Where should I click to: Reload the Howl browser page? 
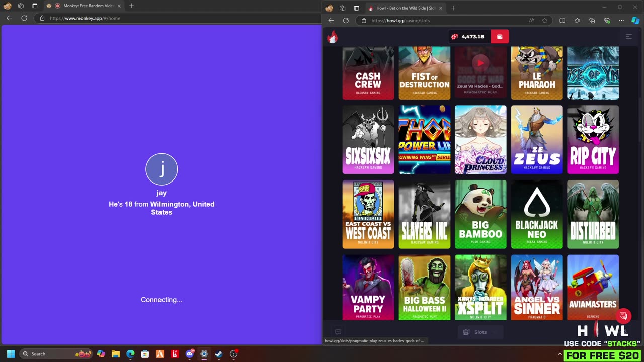(x=346, y=21)
